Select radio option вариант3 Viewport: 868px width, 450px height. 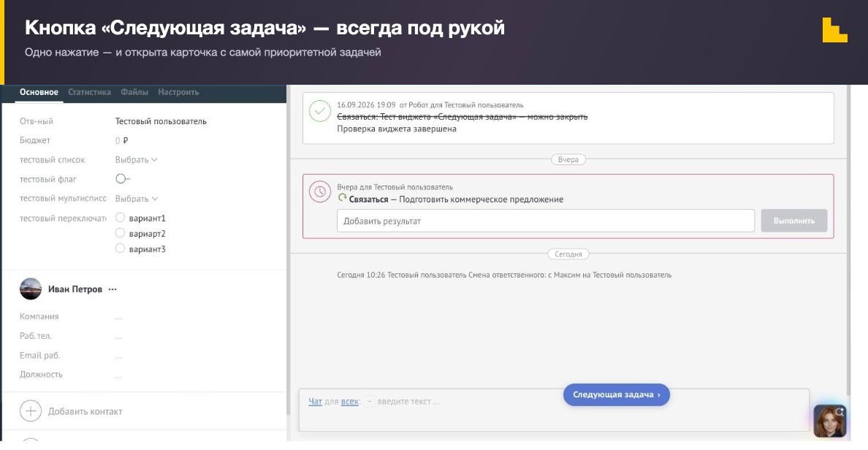click(120, 248)
